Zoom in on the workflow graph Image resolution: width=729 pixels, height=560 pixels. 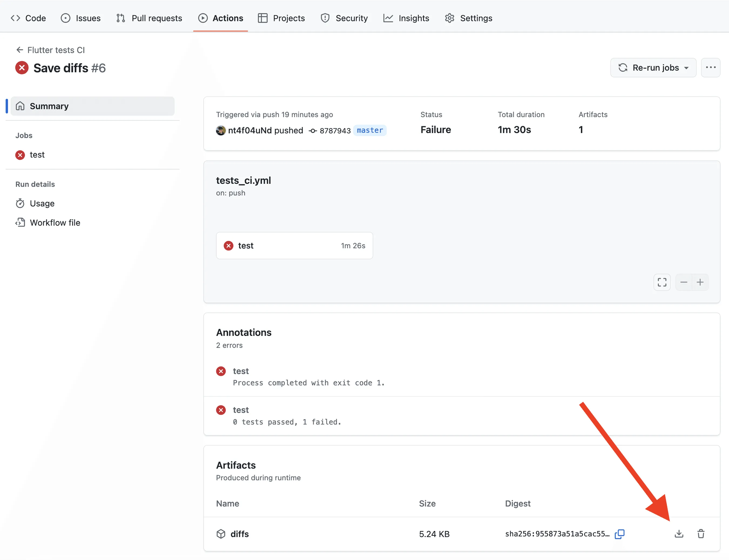click(x=700, y=282)
